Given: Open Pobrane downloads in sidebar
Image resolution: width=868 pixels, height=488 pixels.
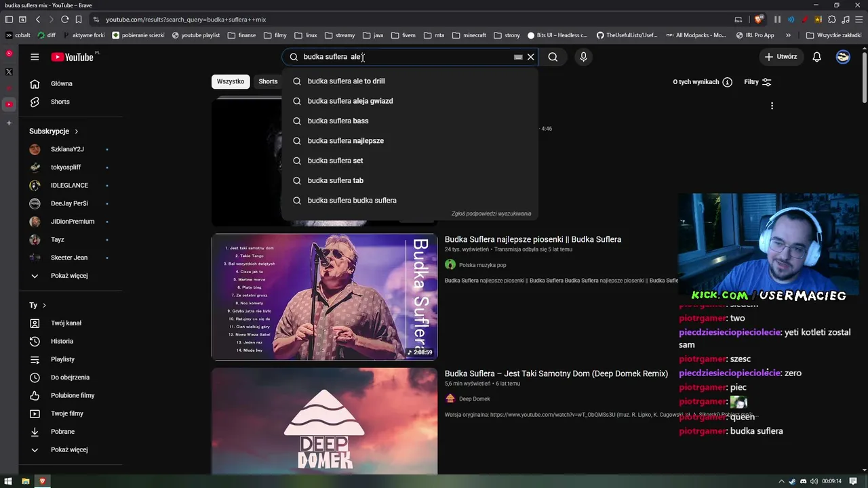Looking at the screenshot, I should (71, 432).
